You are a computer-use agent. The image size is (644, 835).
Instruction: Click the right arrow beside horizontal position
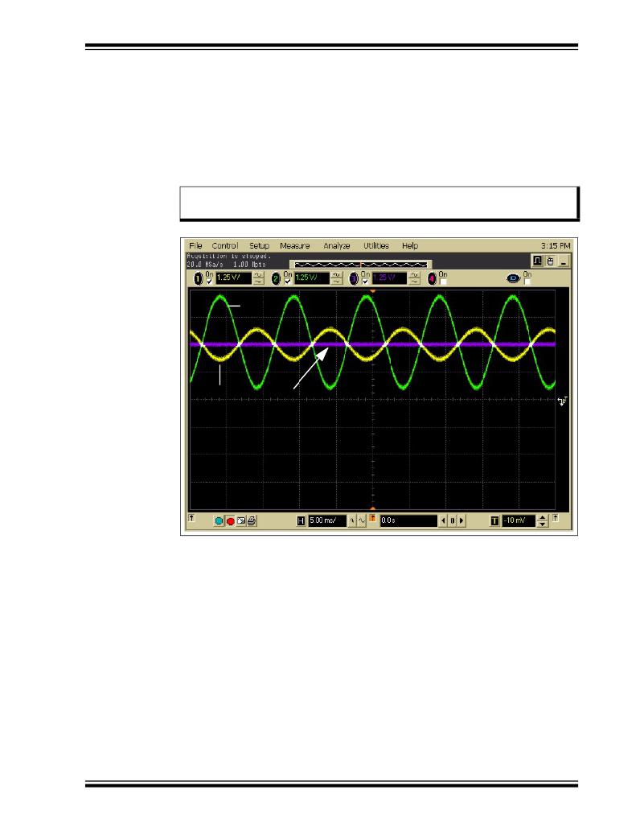tap(461, 520)
